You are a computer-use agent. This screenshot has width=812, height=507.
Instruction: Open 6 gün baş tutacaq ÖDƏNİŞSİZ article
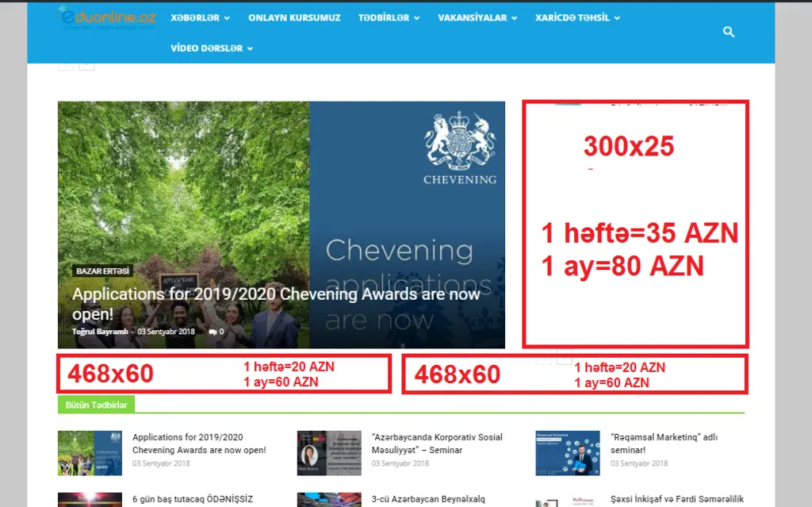click(192, 499)
